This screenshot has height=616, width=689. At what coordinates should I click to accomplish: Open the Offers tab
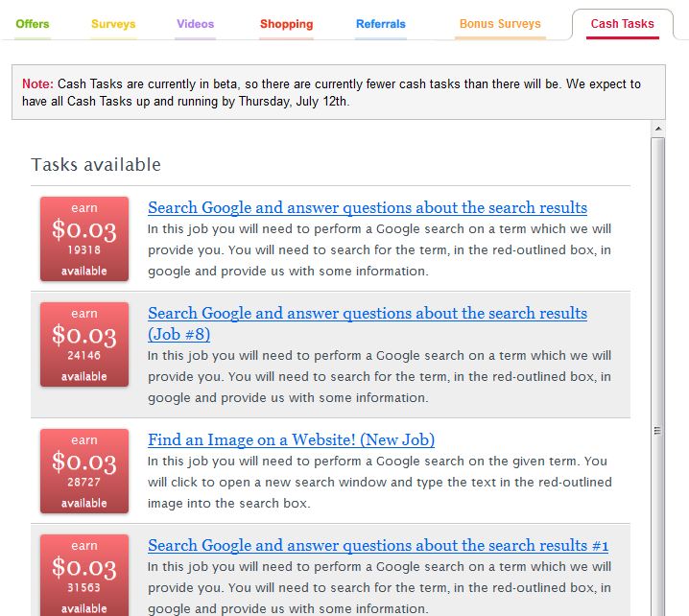[x=33, y=24]
